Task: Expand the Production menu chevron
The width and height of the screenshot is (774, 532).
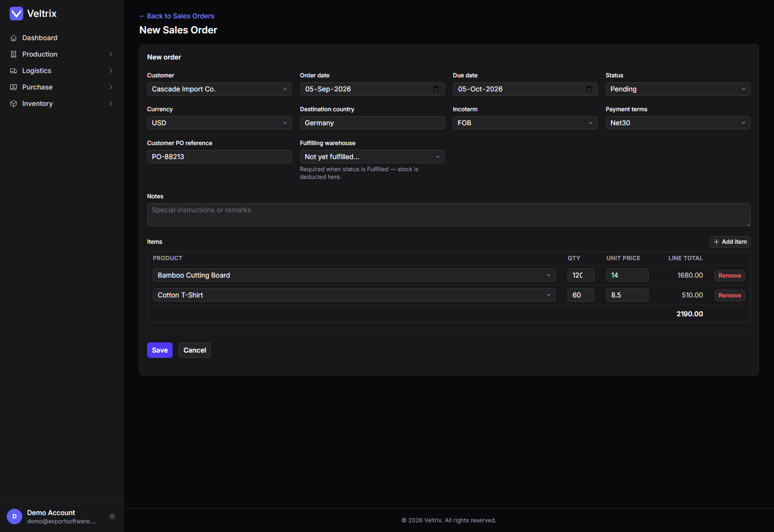Action: [111, 54]
